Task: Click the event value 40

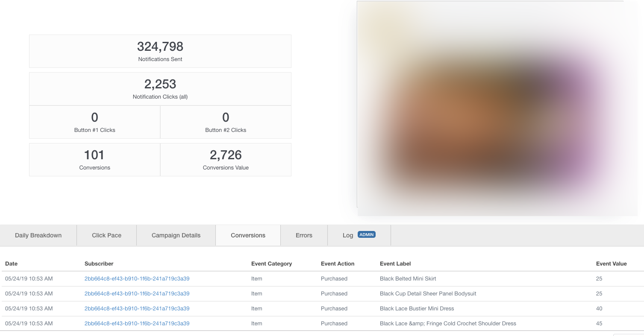Action: pyautogui.click(x=599, y=309)
